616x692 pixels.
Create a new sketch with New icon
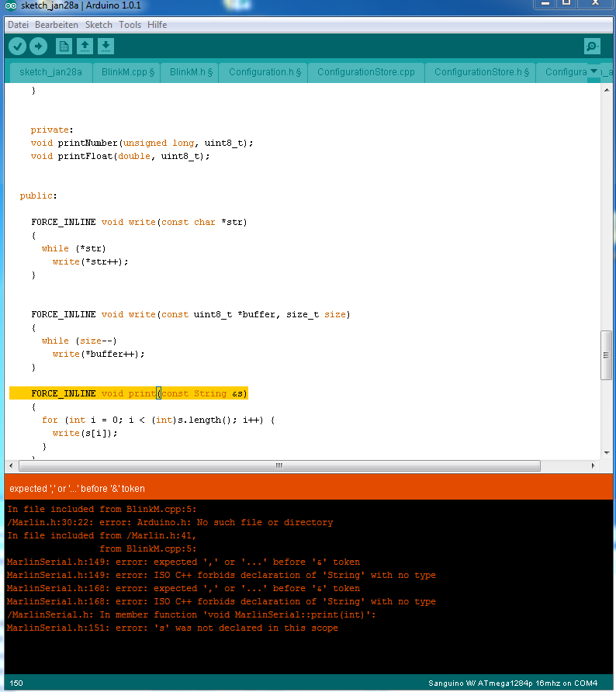[x=64, y=47]
